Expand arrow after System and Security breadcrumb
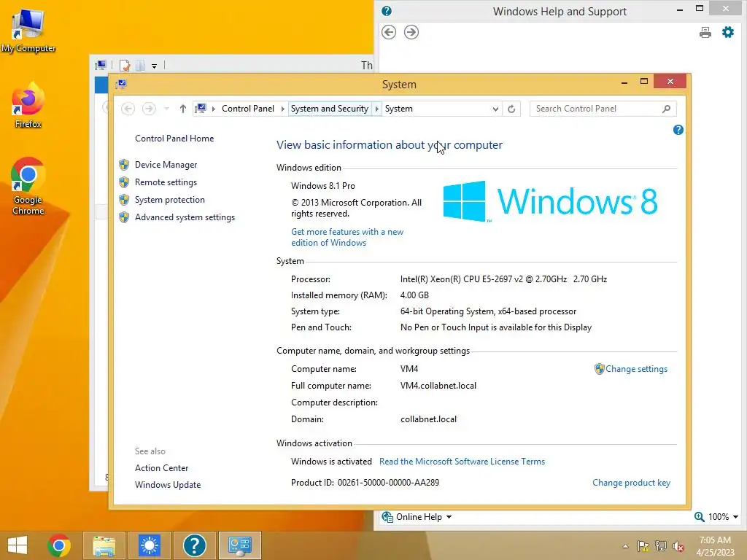 (x=377, y=109)
